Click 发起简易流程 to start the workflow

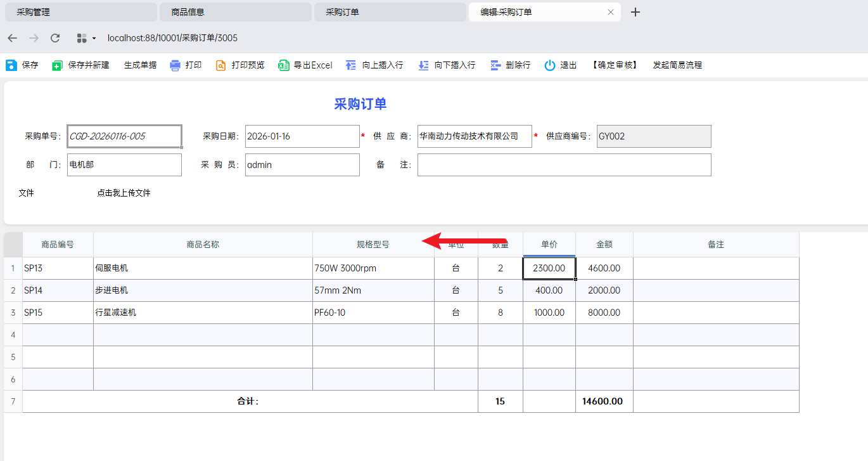677,65
